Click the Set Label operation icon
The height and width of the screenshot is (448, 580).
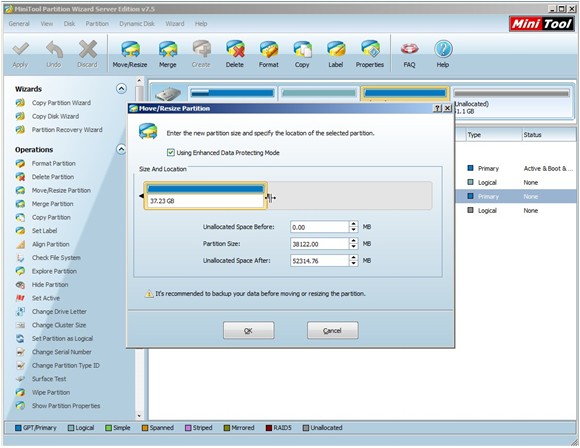click(20, 231)
